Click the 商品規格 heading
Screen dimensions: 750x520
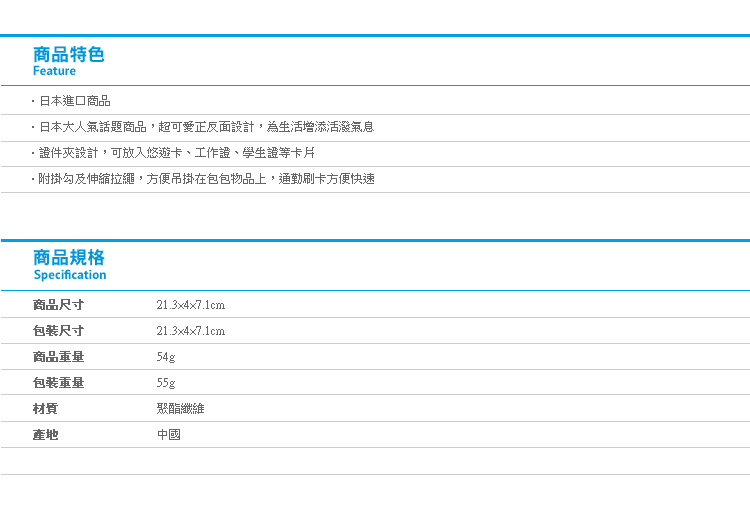tap(68, 257)
